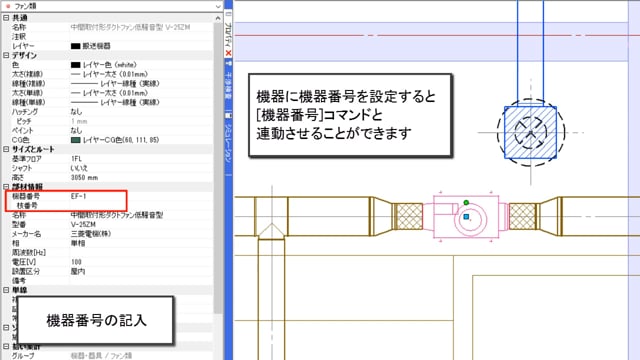
Task: Click the 基準フロア value 1FL
Action: coord(76,159)
